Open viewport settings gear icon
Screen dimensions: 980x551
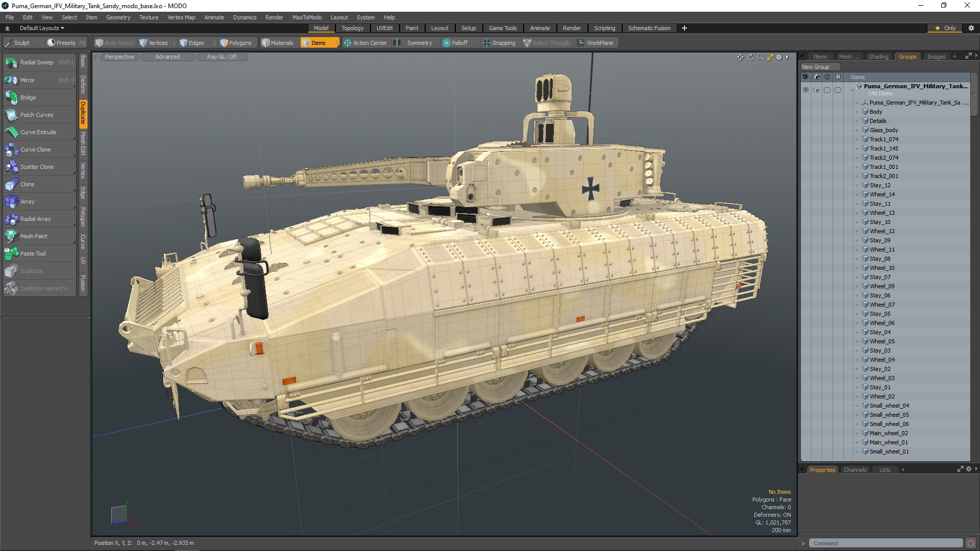click(x=779, y=57)
